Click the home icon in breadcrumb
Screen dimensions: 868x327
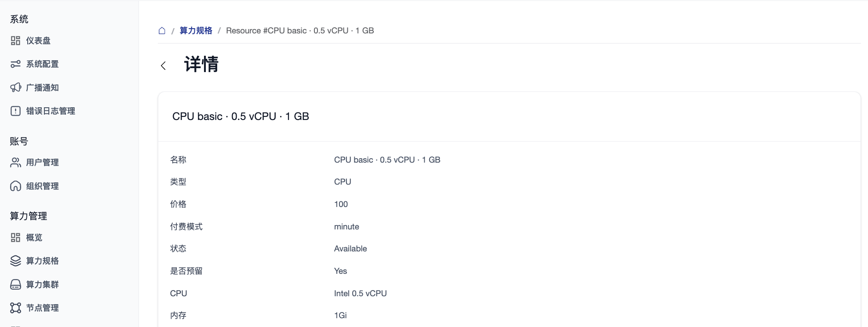tap(162, 31)
